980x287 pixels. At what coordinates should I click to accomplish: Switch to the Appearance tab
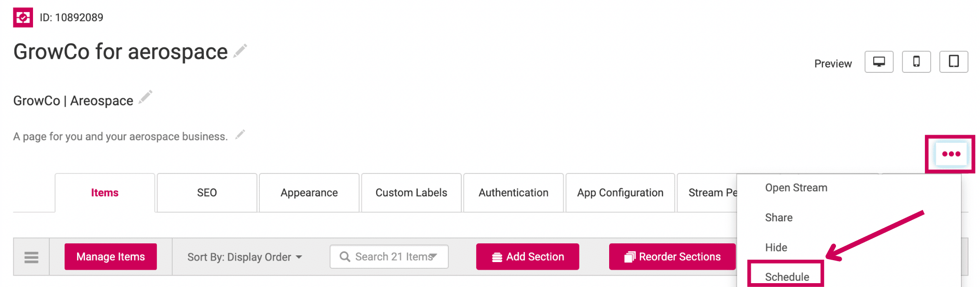309,193
